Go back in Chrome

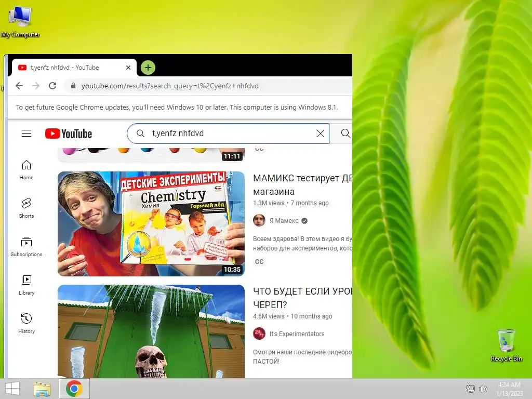pos(19,86)
